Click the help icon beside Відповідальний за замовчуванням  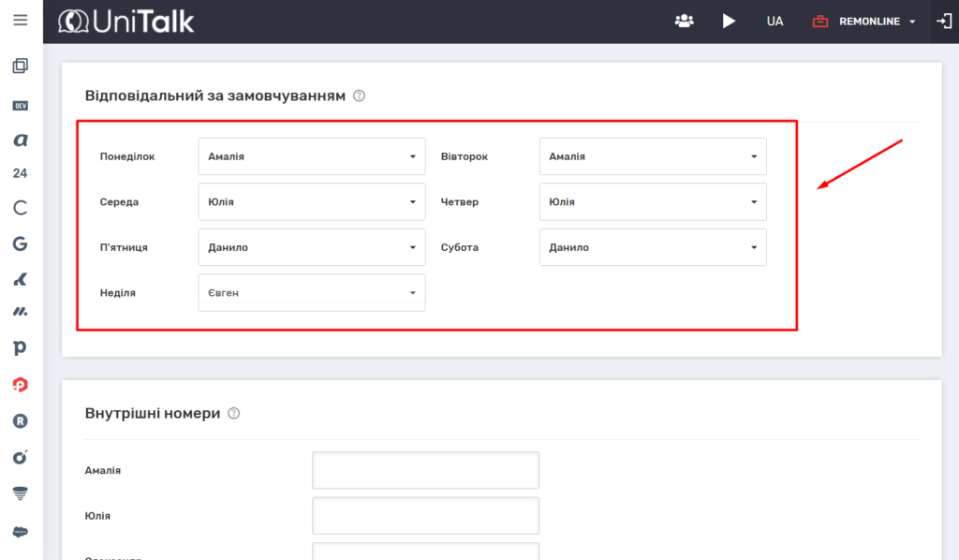click(359, 96)
